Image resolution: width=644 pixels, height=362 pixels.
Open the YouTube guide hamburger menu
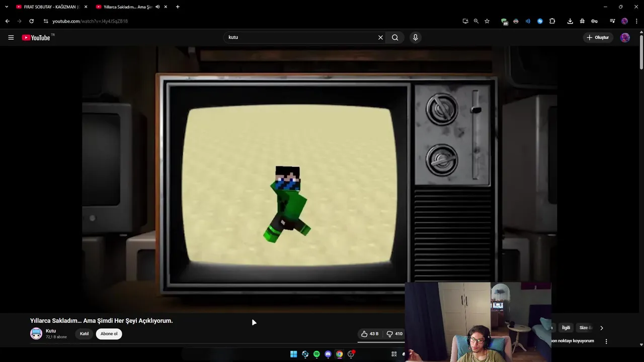11,37
